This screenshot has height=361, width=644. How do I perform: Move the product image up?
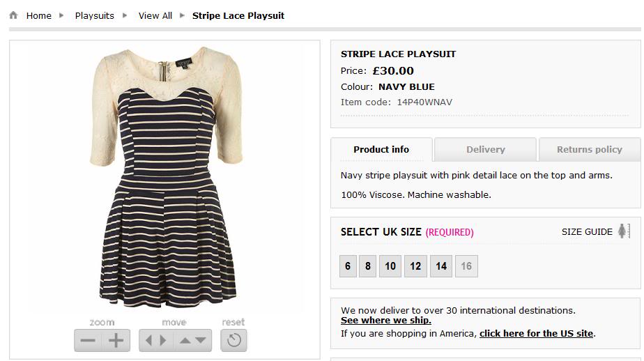pyautogui.click(x=185, y=340)
